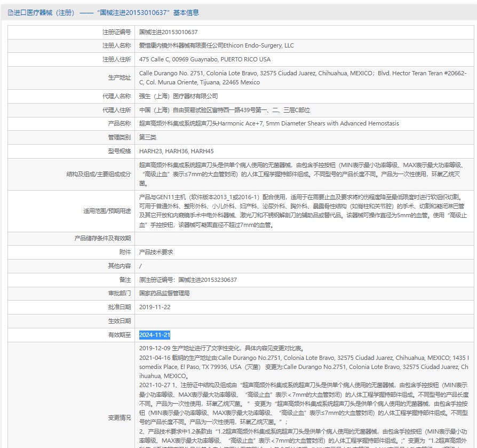Viewport: 477px width, 448px height.
Task: Click change entry dated 2019-12-09
Action: point(222,349)
